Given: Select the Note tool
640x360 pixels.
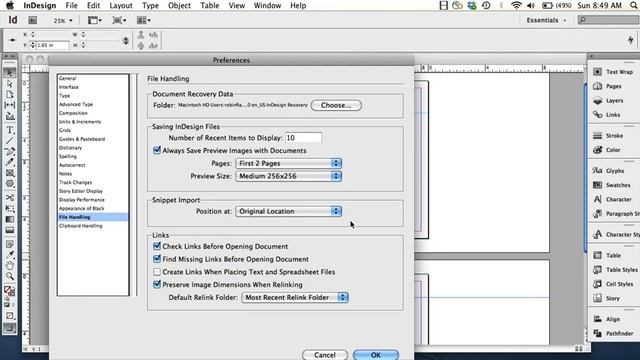Looking at the screenshot, I should [9, 244].
